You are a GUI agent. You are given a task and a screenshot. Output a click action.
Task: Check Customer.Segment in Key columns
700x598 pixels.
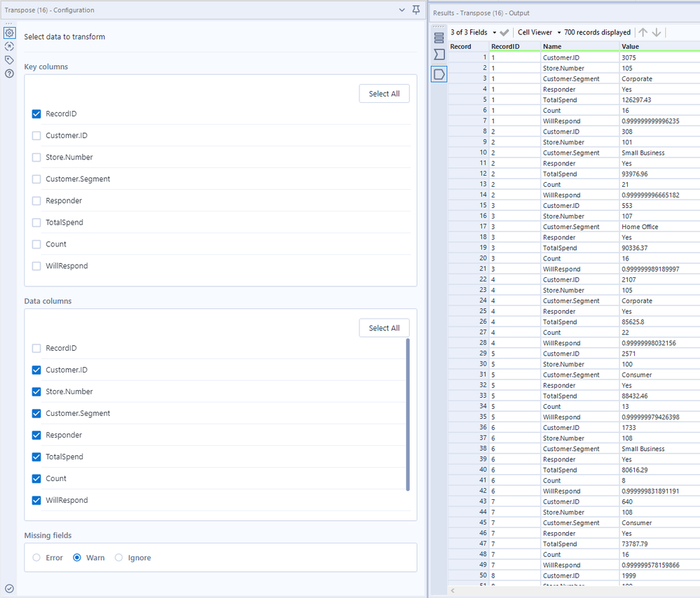tap(36, 179)
